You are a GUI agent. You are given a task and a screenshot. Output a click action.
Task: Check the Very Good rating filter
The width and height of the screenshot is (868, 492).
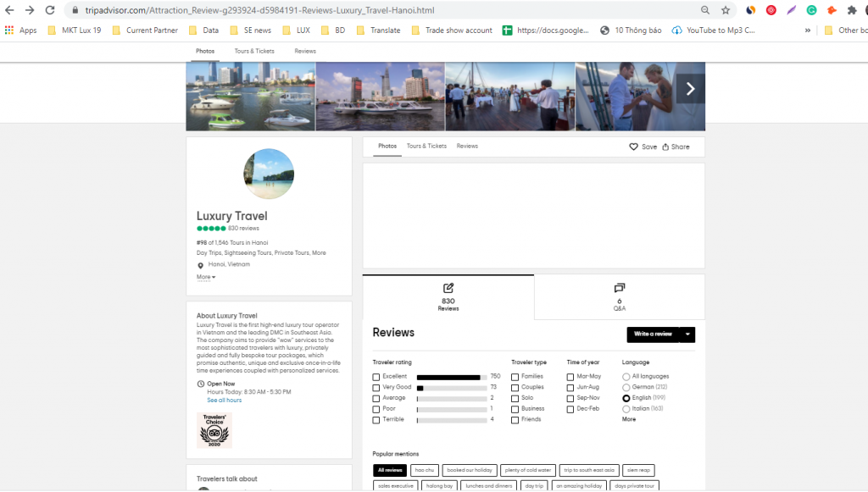tap(376, 388)
